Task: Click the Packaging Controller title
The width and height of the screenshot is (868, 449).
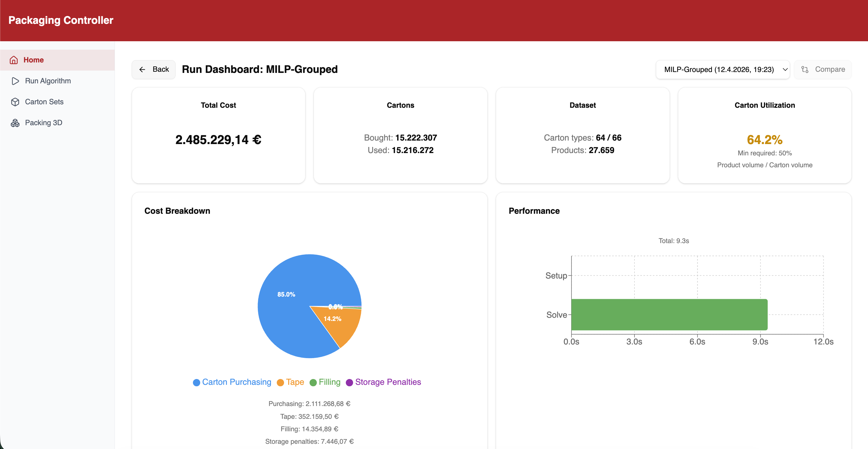Action: click(61, 20)
